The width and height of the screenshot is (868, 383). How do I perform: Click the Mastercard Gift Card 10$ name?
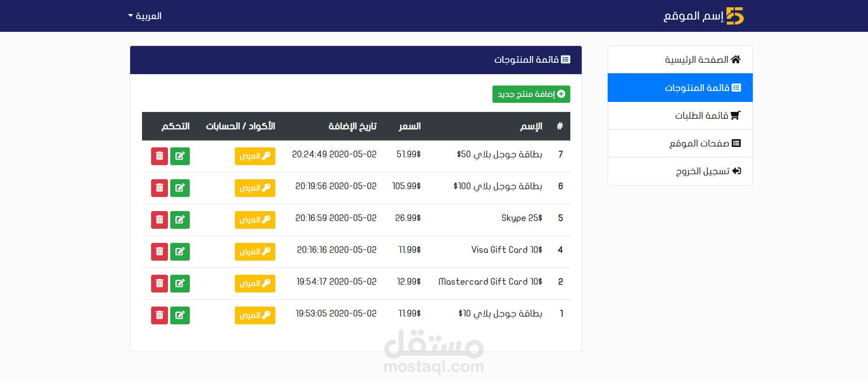coord(491,282)
